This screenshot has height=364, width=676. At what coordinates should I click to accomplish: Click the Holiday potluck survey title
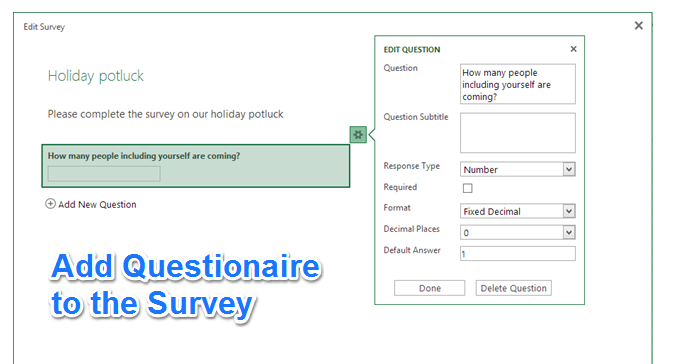[x=96, y=76]
